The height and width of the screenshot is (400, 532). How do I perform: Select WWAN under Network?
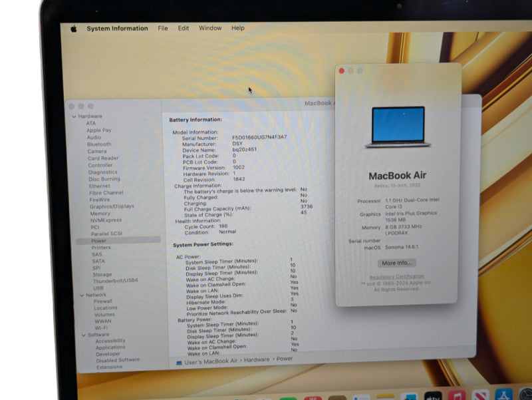pos(103,321)
